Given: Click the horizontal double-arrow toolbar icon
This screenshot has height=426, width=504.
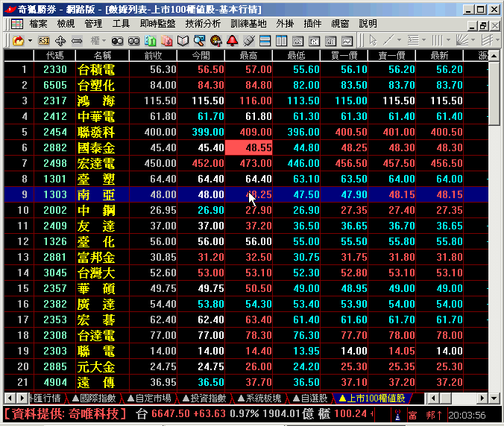Looking at the screenshot, I should [x=77, y=41].
